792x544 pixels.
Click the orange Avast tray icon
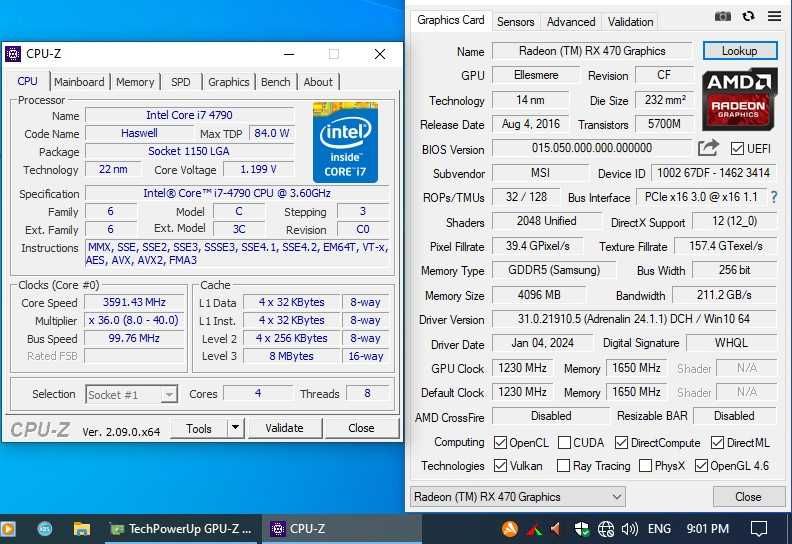pos(510,529)
